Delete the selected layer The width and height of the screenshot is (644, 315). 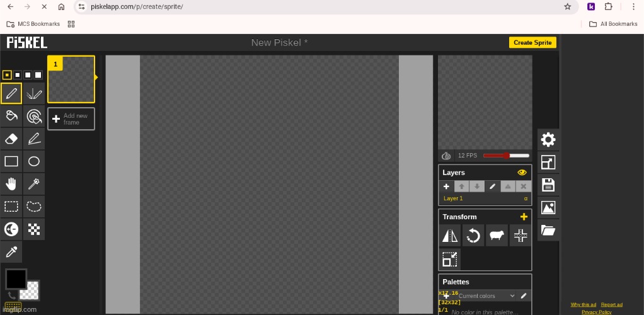(524, 186)
